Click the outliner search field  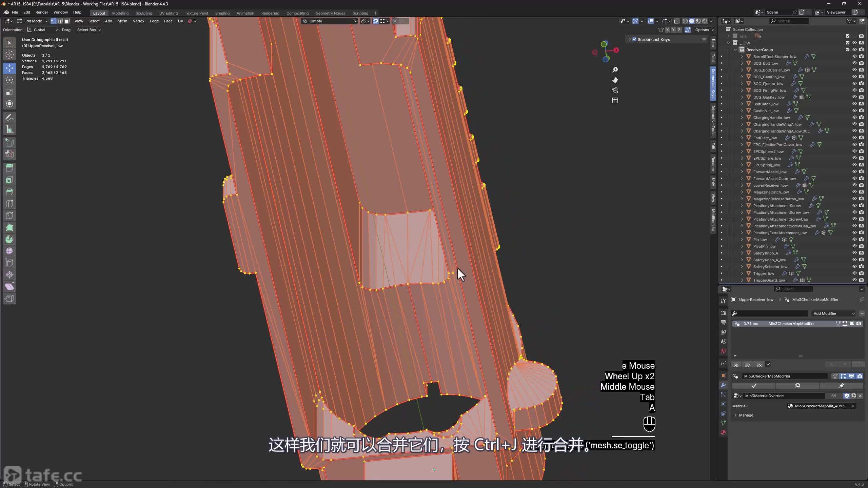click(x=789, y=21)
